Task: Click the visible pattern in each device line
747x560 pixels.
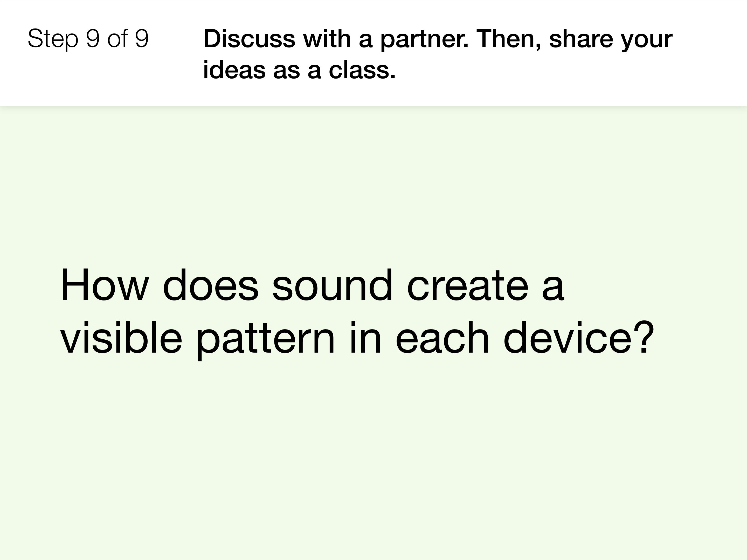Action: 357,339
